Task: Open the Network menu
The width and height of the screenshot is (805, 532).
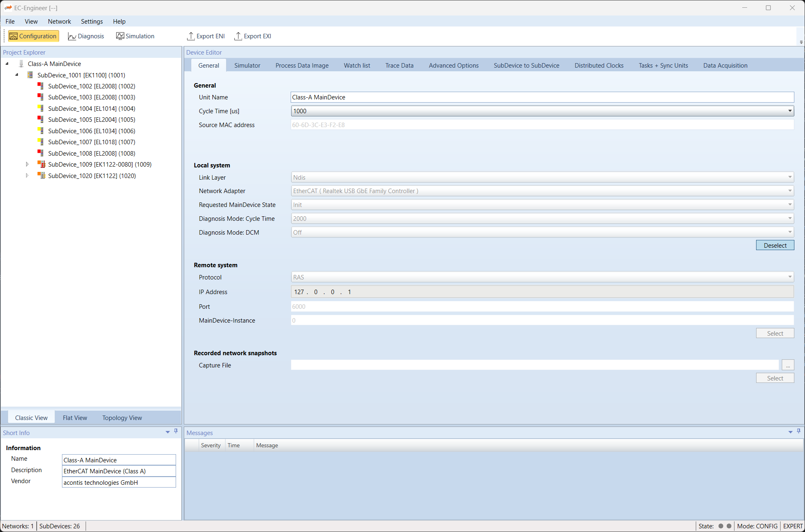Action: 59,22
